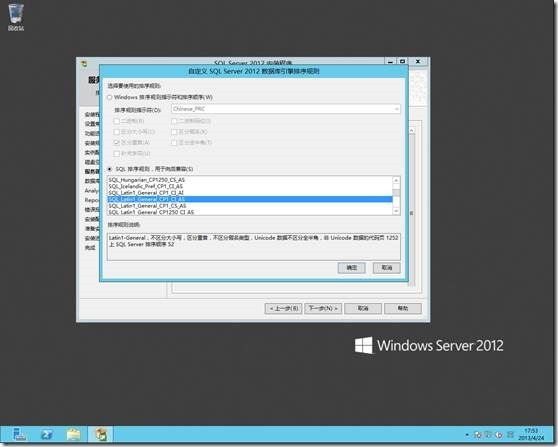The height and width of the screenshot is (447, 558).
Task: Click the collation list scroll-up arrow
Action: click(396, 180)
